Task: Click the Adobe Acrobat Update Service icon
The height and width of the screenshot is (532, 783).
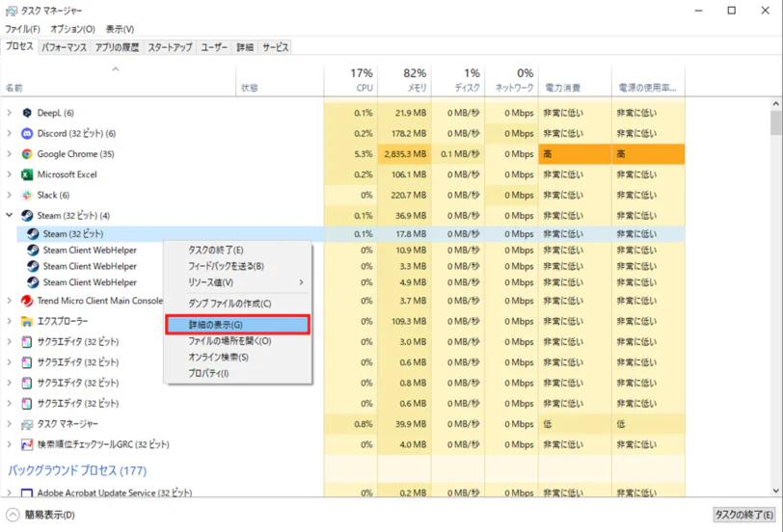Action: coord(27,492)
